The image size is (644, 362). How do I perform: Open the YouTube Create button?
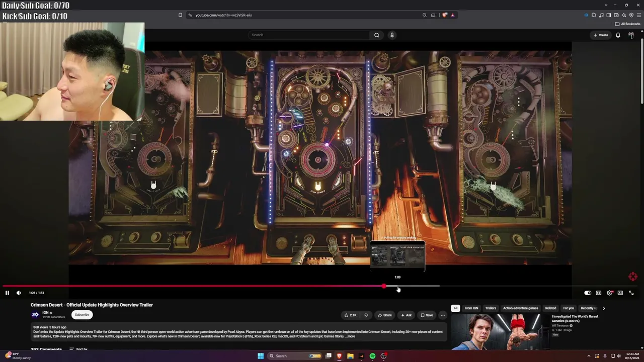coord(601,35)
